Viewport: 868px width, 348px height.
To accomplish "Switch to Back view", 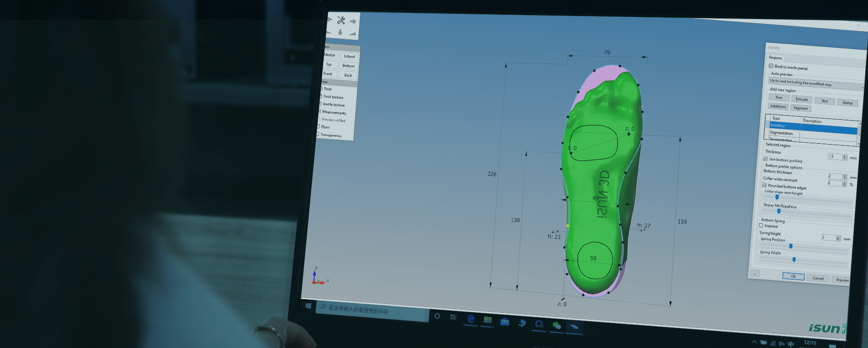I will point(348,75).
